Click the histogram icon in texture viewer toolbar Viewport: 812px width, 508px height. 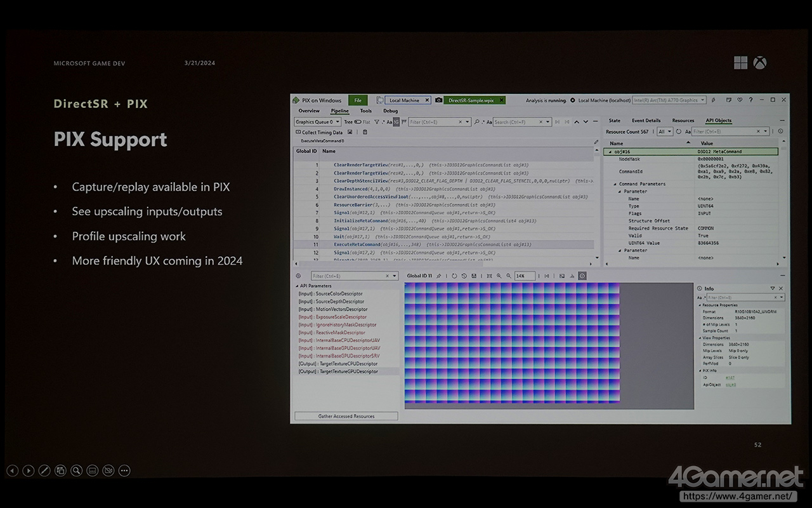point(572,276)
